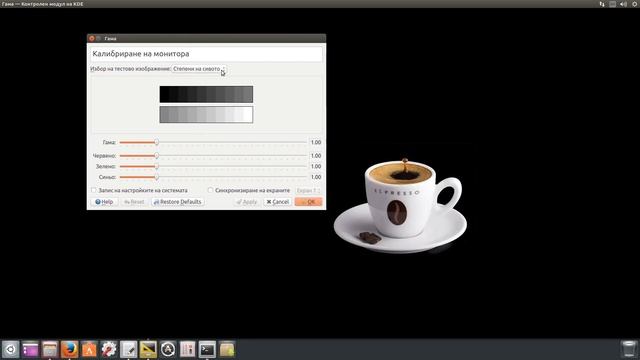The image size is (640, 360).
Task: Launch Firefox from the dock
Action: [69, 349]
